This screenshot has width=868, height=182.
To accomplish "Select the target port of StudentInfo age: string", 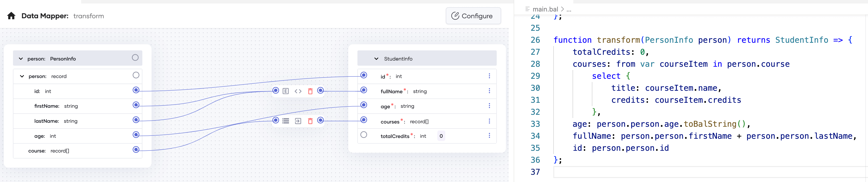I will coord(364,105).
